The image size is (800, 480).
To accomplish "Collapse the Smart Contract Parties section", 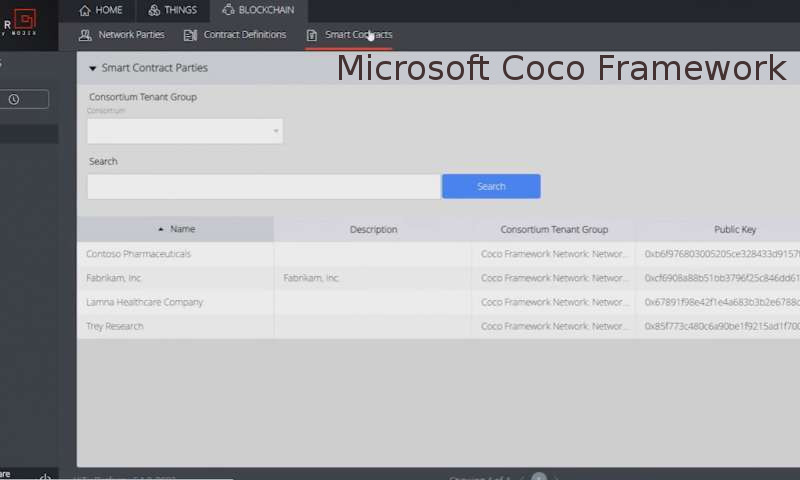I will 93,68.
